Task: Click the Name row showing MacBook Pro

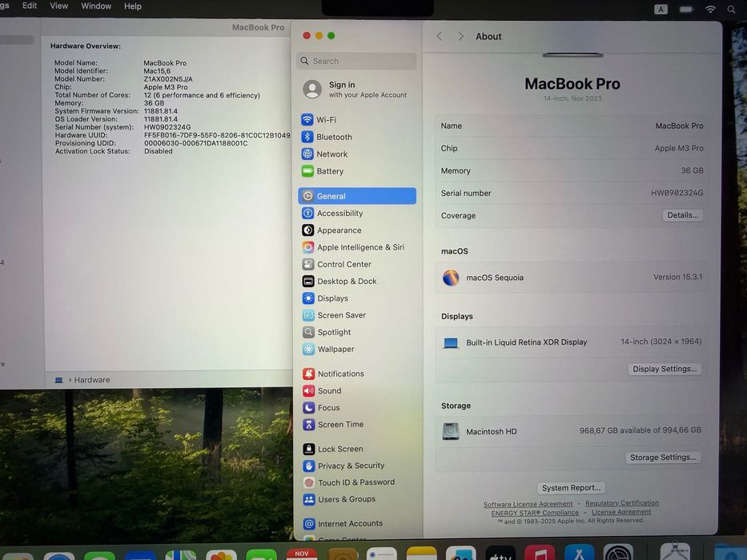Action: (x=571, y=126)
